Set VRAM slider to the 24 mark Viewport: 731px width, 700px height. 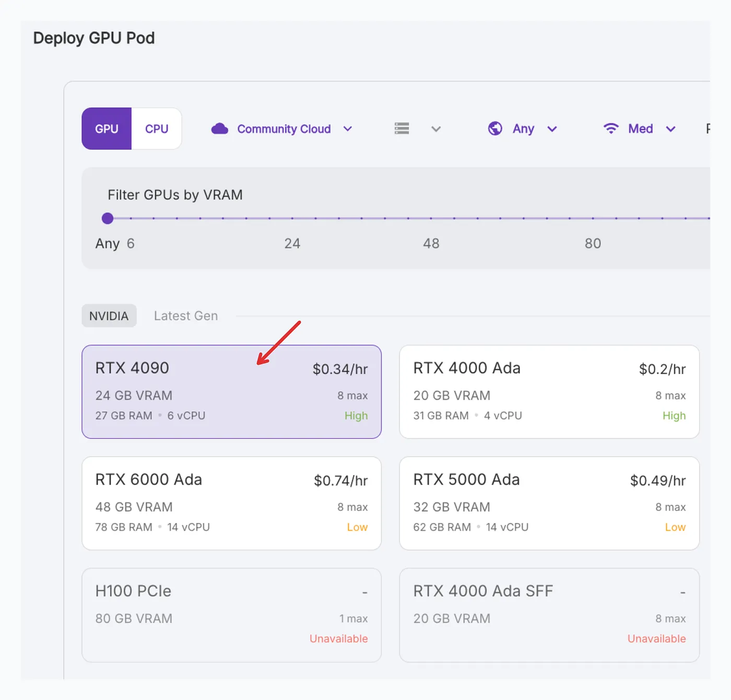pyautogui.click(x=292, y=218)
